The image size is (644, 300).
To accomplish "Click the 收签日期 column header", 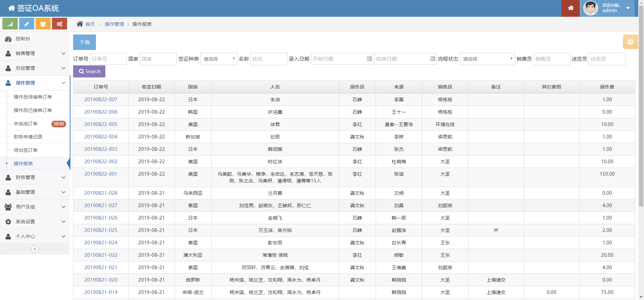I will point(152,87).
